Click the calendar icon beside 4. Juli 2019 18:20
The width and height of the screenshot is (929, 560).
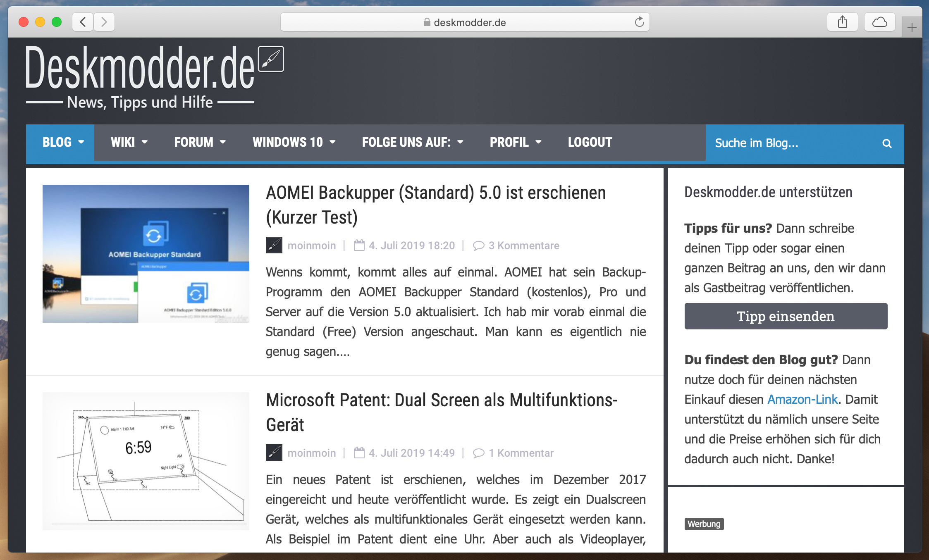pos(359,245)
